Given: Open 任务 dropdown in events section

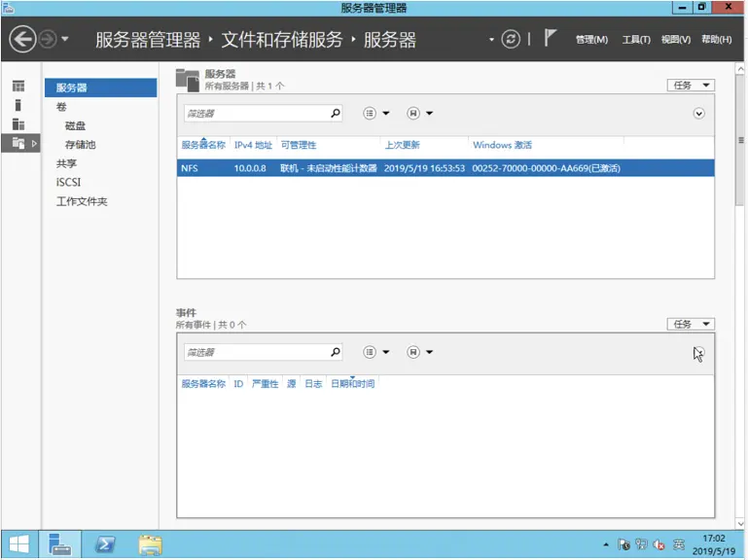Looking at the screenshot, I should 691,325.
